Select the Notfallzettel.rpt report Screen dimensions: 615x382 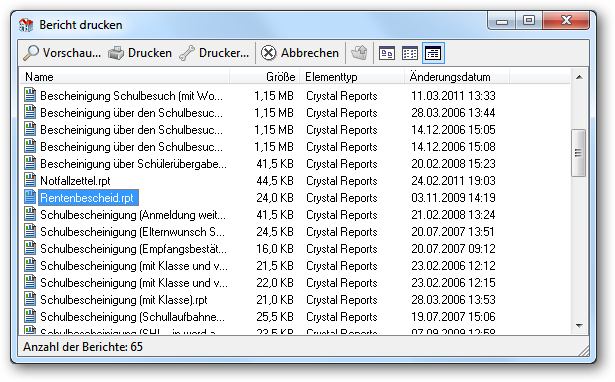pos(75,181)
